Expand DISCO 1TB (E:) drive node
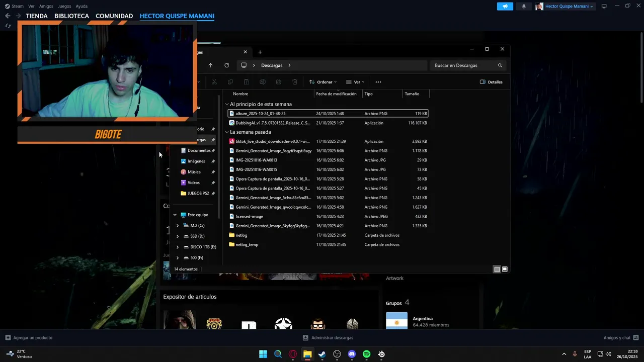The width and height of the screenshot is (644, 362). [178, 247]
